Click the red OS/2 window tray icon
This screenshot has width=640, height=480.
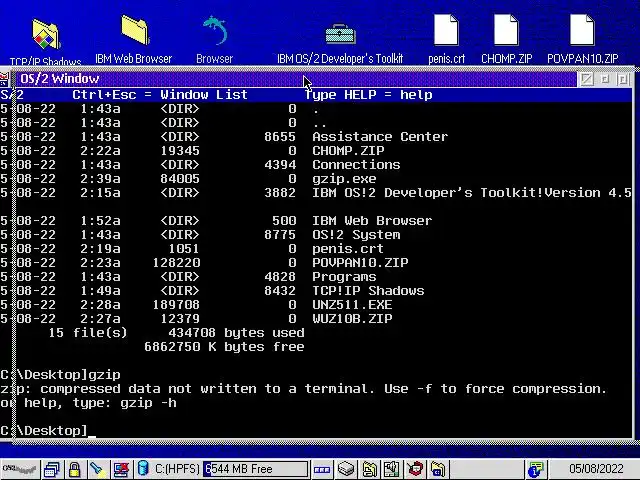click(415, 469)
